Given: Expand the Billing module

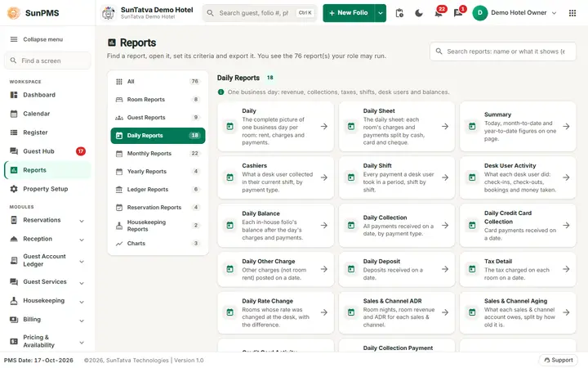Looking at the screenshot, I should (x=82, y=320).
